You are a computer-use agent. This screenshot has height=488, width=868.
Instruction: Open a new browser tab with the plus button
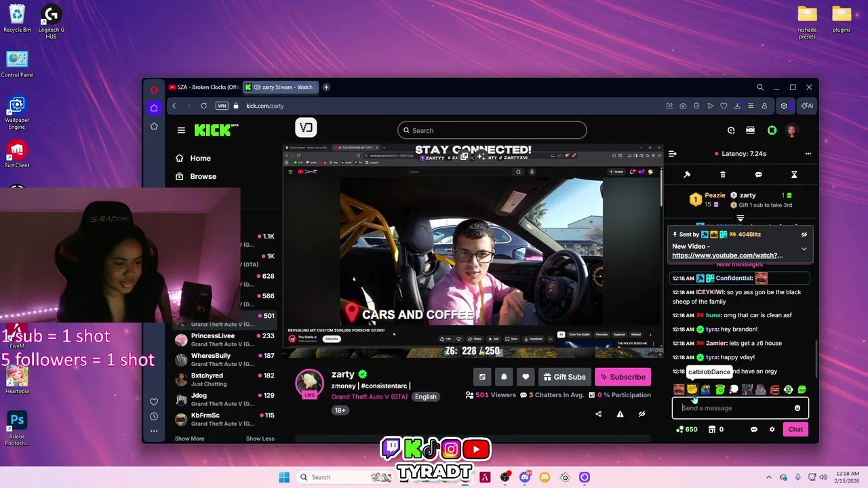pyautogui.click(x=326, y=87)
